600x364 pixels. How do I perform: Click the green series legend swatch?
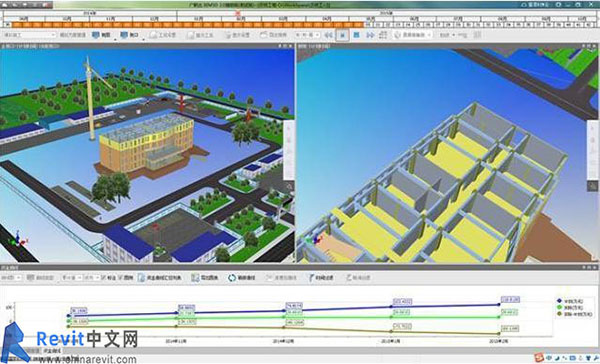559,308
